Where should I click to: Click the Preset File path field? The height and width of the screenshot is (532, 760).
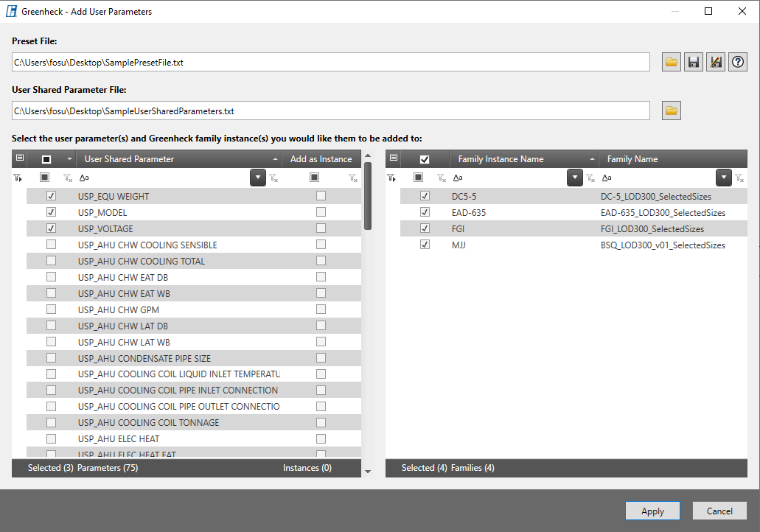330,62
